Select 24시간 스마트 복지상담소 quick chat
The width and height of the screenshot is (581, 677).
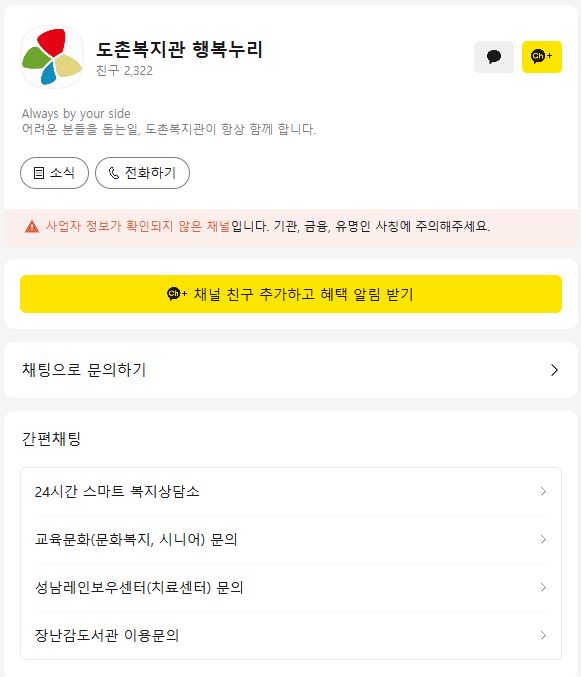(291, 491)
